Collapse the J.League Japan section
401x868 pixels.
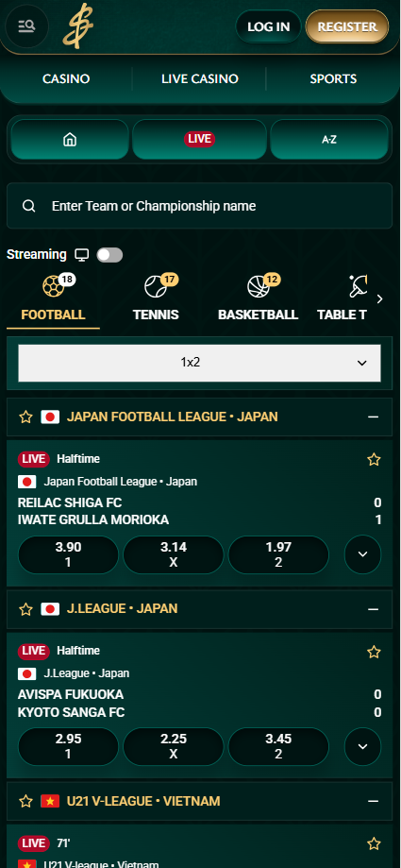pyautogui.click(x=374, y=609)
